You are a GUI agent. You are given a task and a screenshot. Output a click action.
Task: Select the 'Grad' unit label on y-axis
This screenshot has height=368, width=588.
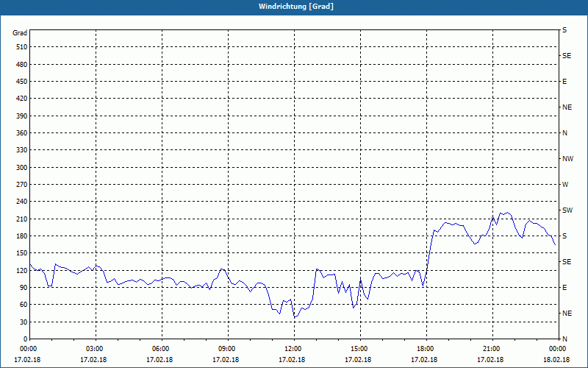[x=20, y=33]
